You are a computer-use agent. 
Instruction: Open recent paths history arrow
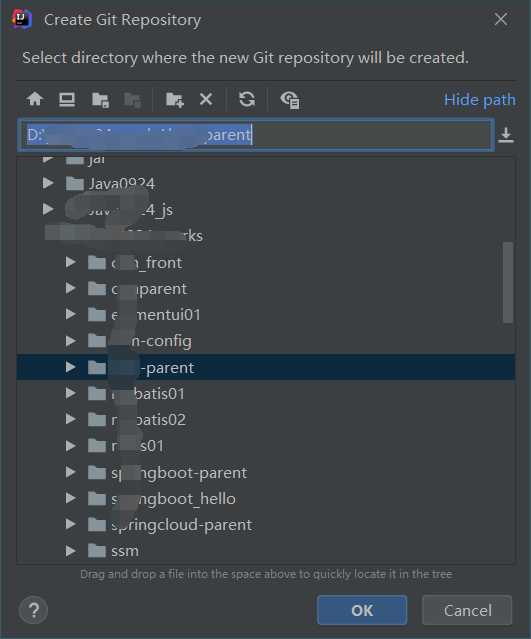tap(506, 135)
